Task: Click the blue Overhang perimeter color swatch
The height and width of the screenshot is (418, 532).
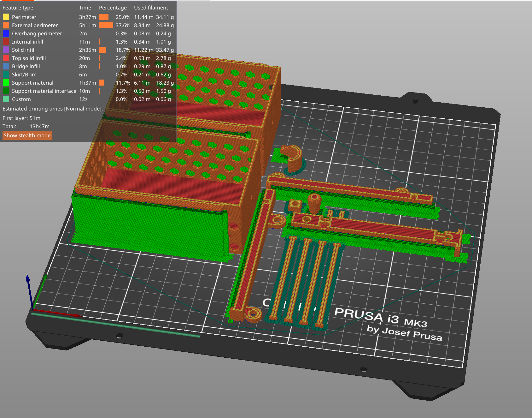Action: [6, 33]
